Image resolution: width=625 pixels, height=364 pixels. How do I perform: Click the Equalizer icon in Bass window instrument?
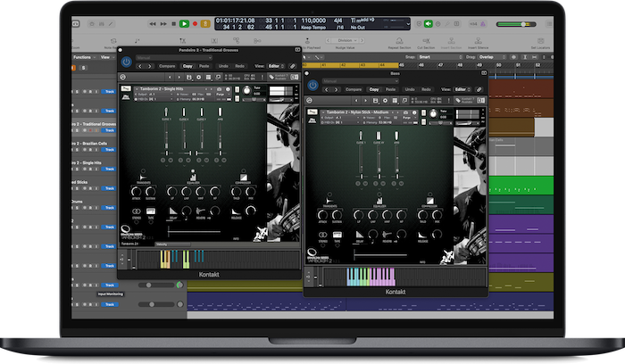[x=379, y=200]
